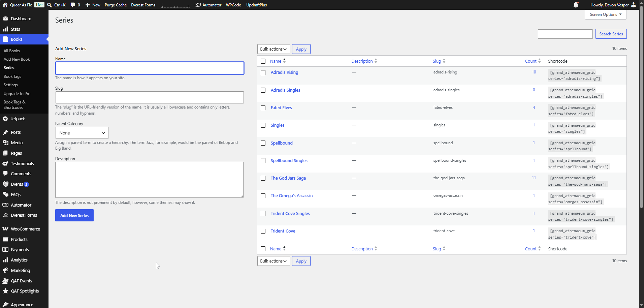Click the QAF Spotlights star icon
This screenshot has height=308, width=644.
5,291
